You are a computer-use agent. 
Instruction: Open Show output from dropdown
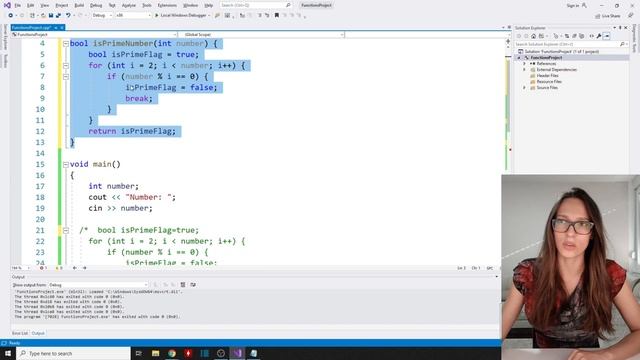[98, 285]
